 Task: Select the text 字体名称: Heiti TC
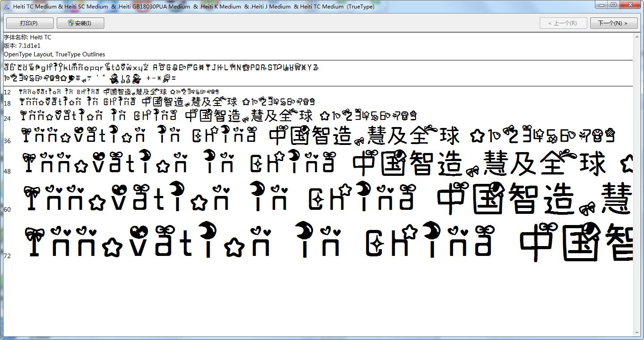tap(28, 37)
